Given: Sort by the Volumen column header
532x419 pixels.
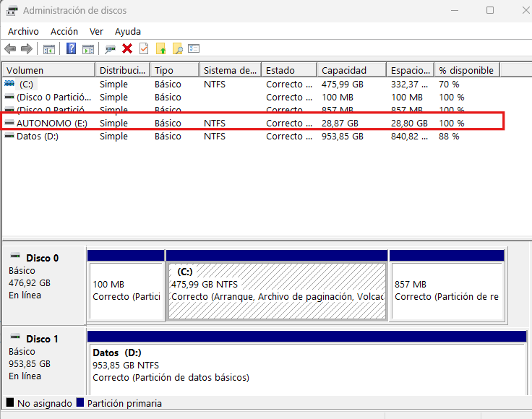Looking at the screenshot, I should coord(49,70).
